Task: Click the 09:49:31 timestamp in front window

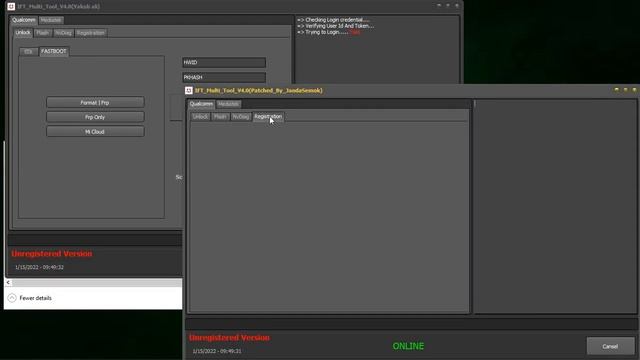Action: click(217, 351)
